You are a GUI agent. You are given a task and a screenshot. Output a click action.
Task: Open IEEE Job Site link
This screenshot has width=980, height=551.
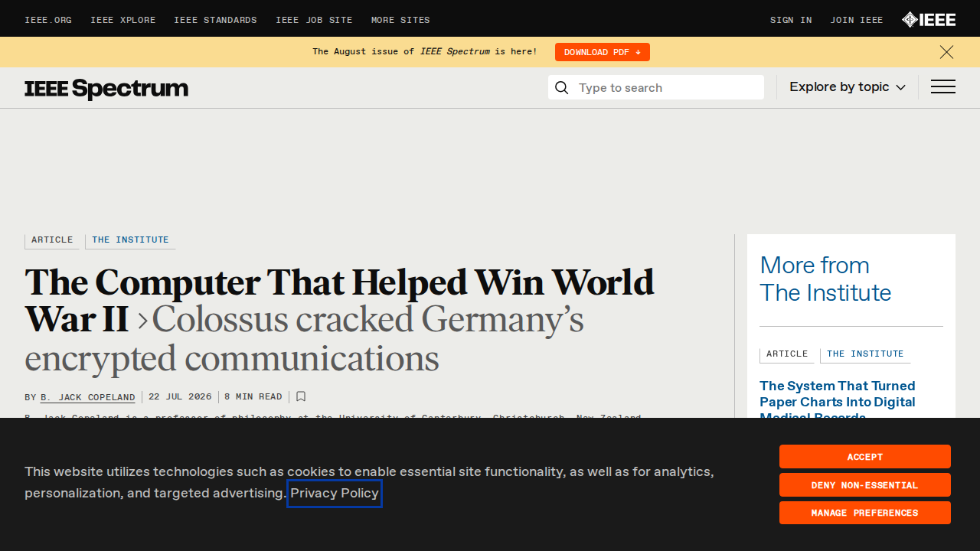(x=315, y=21)
